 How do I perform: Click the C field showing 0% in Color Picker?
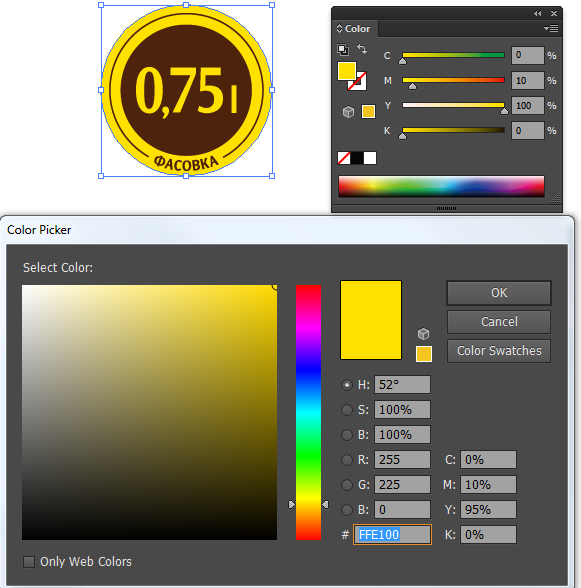(488, 460)
